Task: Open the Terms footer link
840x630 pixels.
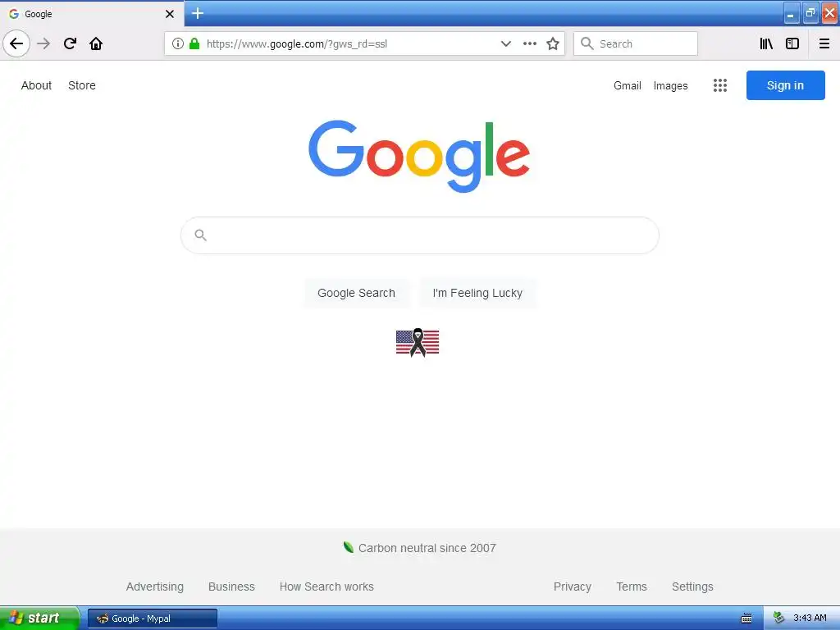Action: [x=632, y=587]
